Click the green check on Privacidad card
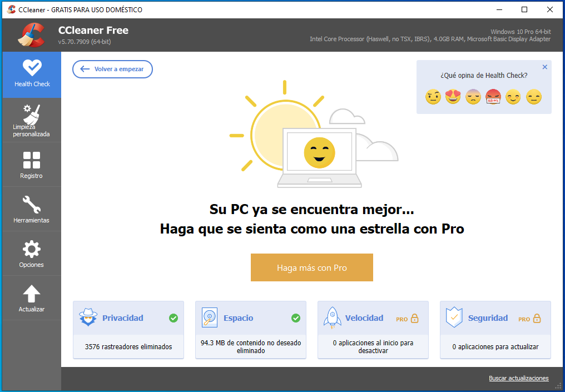This screenshot has width=565, height=392. point(174,318)
